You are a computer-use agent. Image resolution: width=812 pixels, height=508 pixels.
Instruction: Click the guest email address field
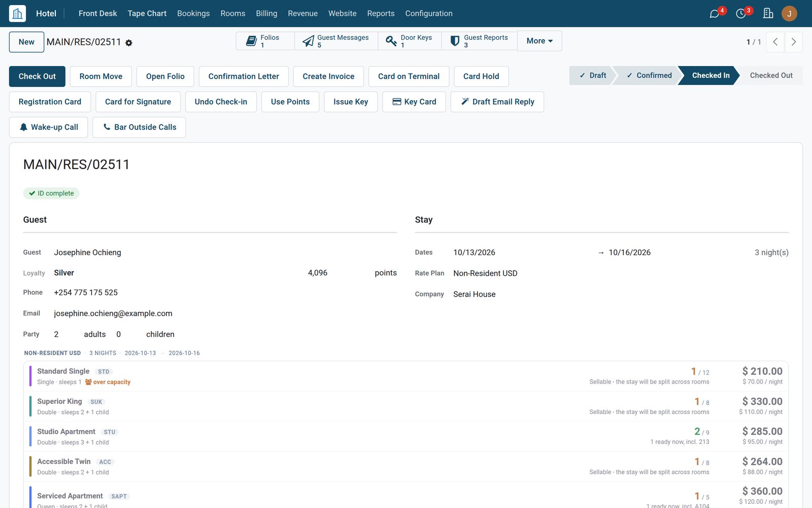(x=113, y=313)
